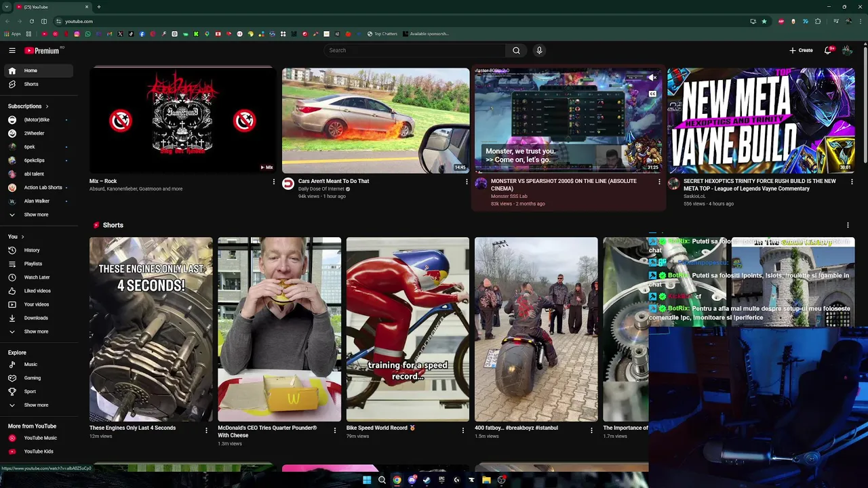
Task: Open options for Engines short
Action: tap(207, 430)
